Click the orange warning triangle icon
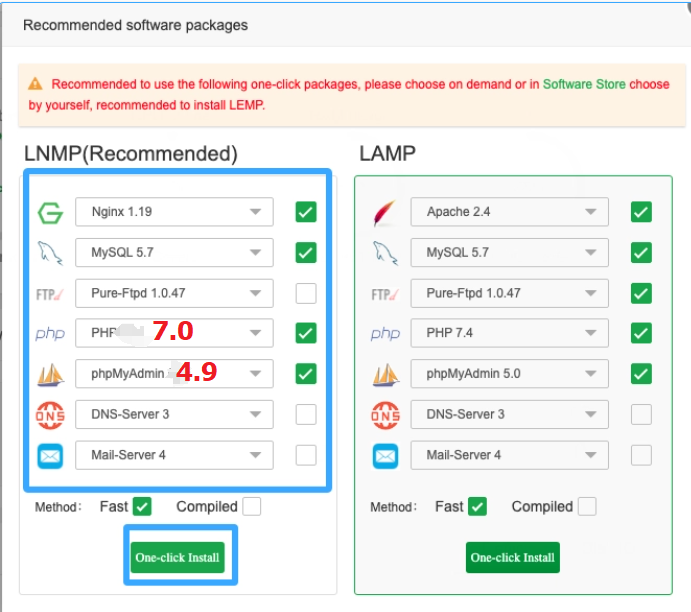Screen dimensions: 691x612 [35, 84]
